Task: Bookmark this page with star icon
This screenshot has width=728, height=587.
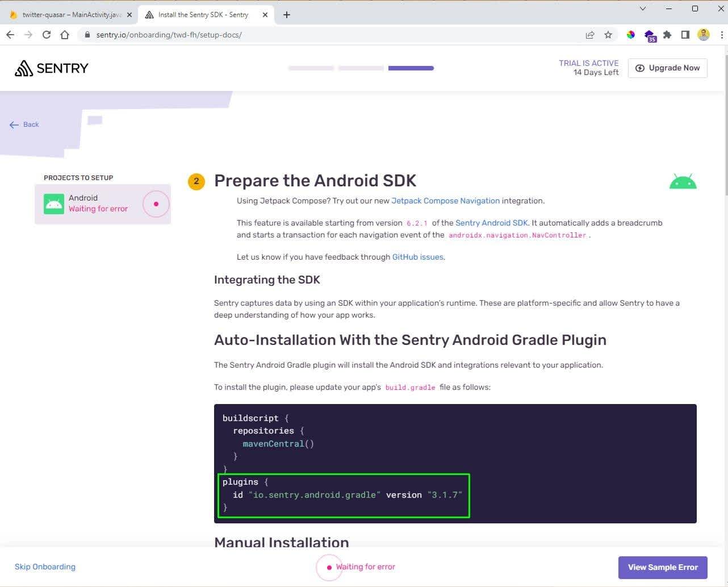Action: 608,35
